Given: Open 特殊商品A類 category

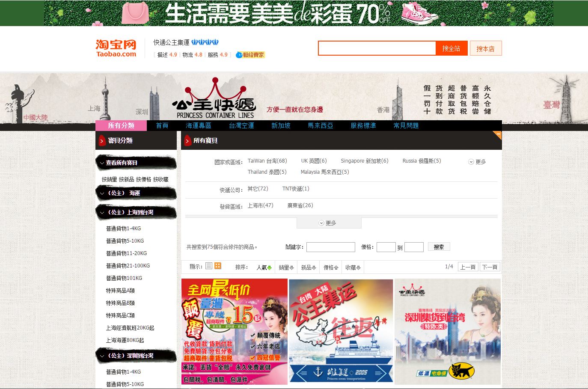Looking at the screenshot, I should tap(120, 291).
